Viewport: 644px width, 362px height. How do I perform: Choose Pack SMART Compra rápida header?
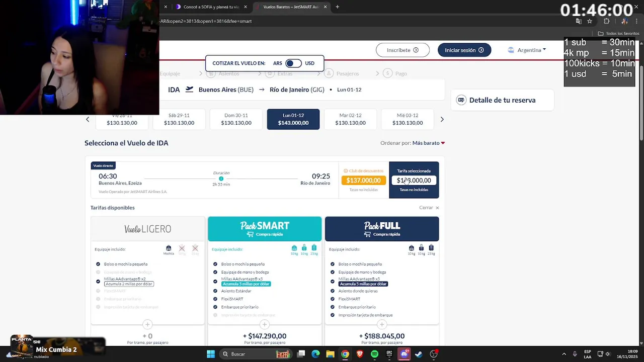(265, 229)
